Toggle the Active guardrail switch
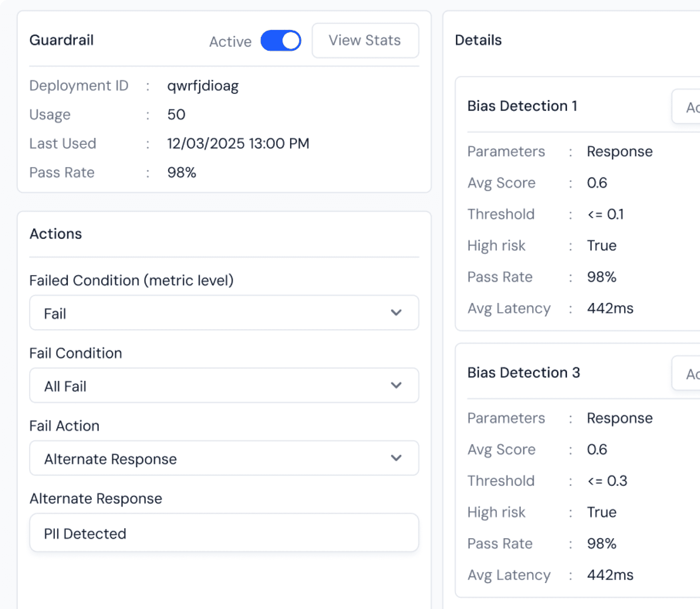This screenshot has height=609, width=700. [x=281, y=41]
